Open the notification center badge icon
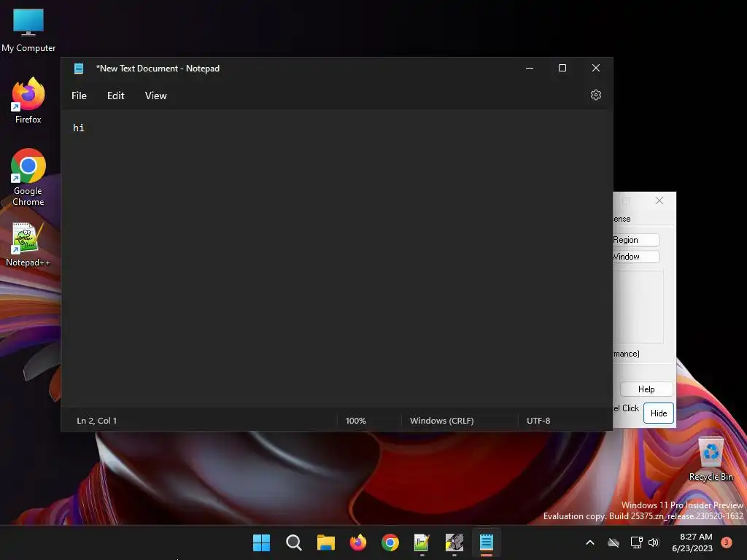747x560 pixels. tap(726, 542)
